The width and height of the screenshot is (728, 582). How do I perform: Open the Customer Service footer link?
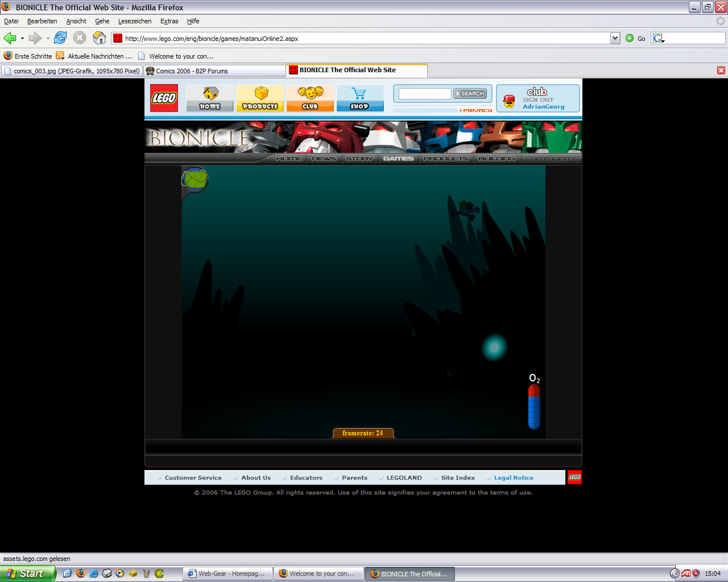pyautogui.click(x=193, y=477)
